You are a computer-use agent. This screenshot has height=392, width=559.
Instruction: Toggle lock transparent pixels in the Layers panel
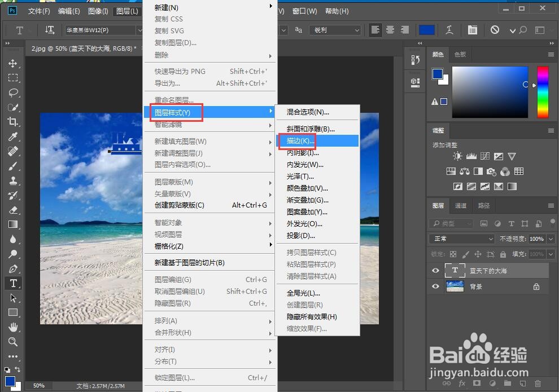[453, 254]
